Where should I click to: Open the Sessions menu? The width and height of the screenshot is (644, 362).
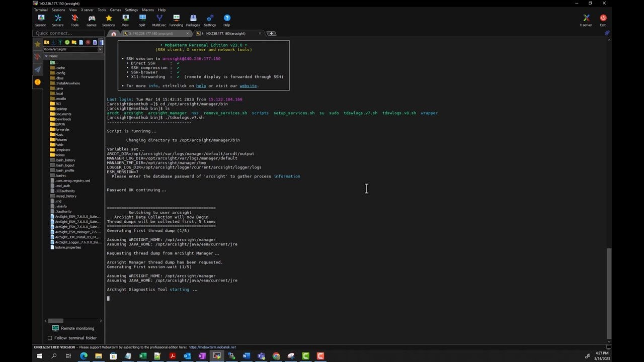[x=58, y=10]
